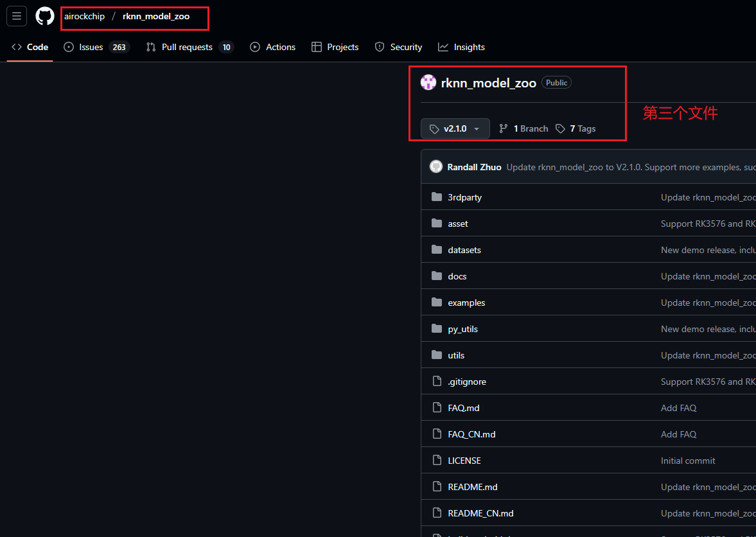Switch to the Issues tab

(97, 47)
